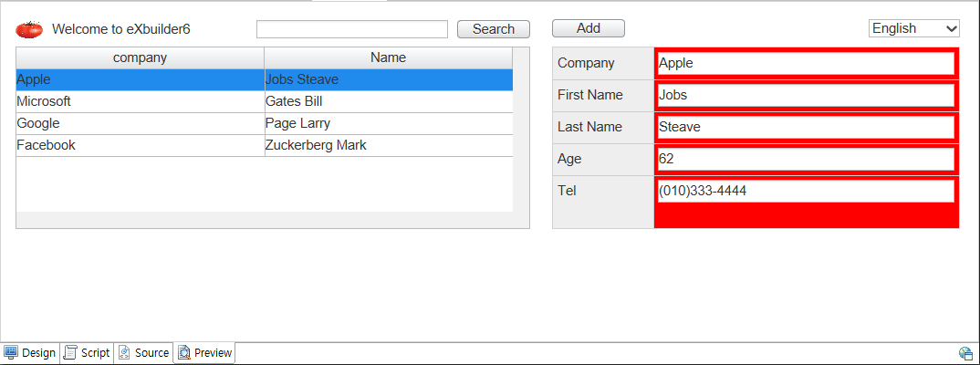Click the tomato logo icon
This screenshot has height=365, width=980.
point(29,29)
